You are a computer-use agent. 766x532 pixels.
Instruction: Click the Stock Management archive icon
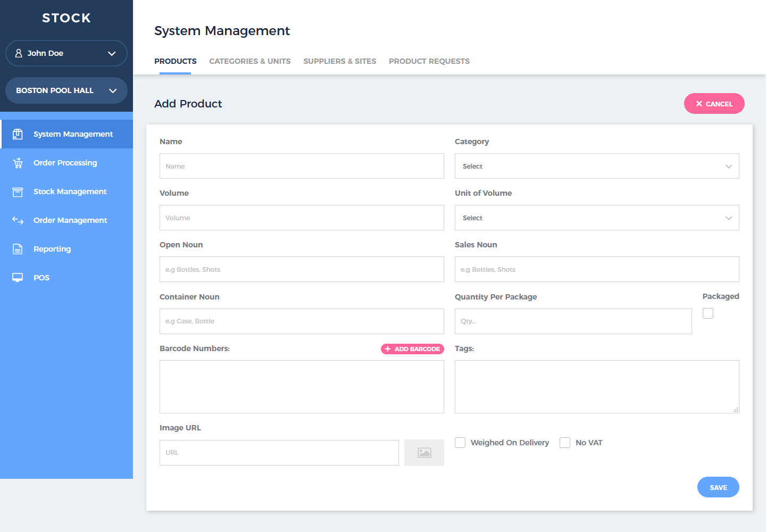coord(18,192)
